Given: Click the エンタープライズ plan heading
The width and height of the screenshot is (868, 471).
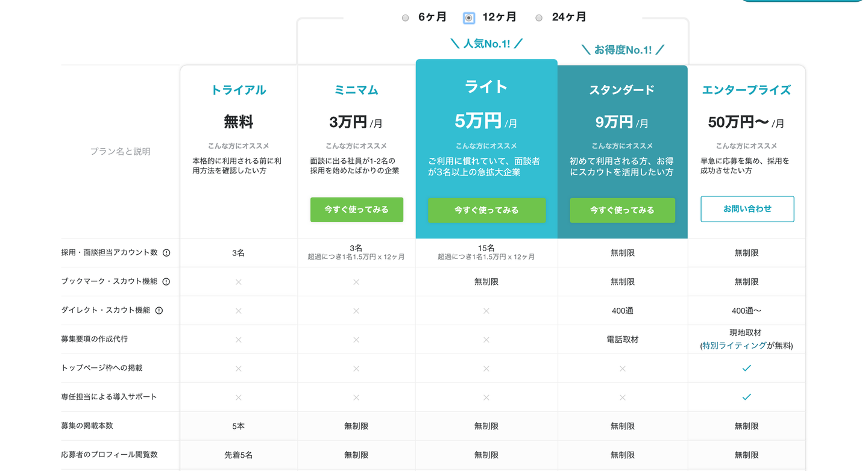Looking at the screenshot, I should click(746, 90).
